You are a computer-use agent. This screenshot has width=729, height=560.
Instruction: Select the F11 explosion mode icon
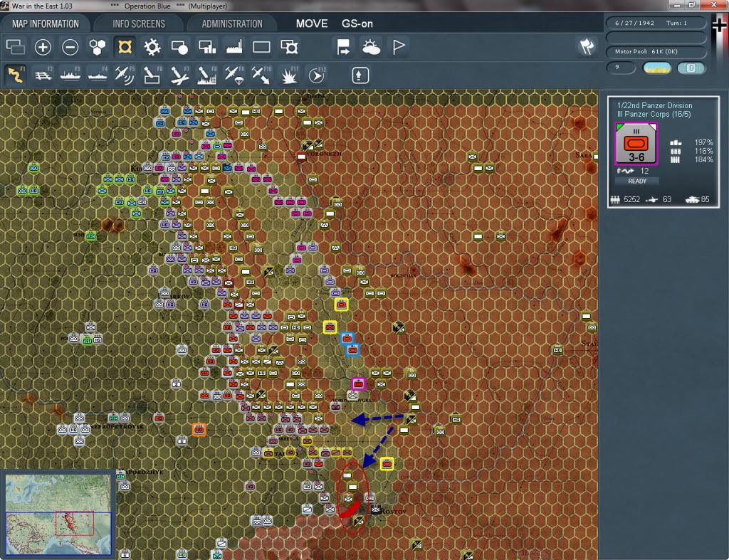coord(289,75)
